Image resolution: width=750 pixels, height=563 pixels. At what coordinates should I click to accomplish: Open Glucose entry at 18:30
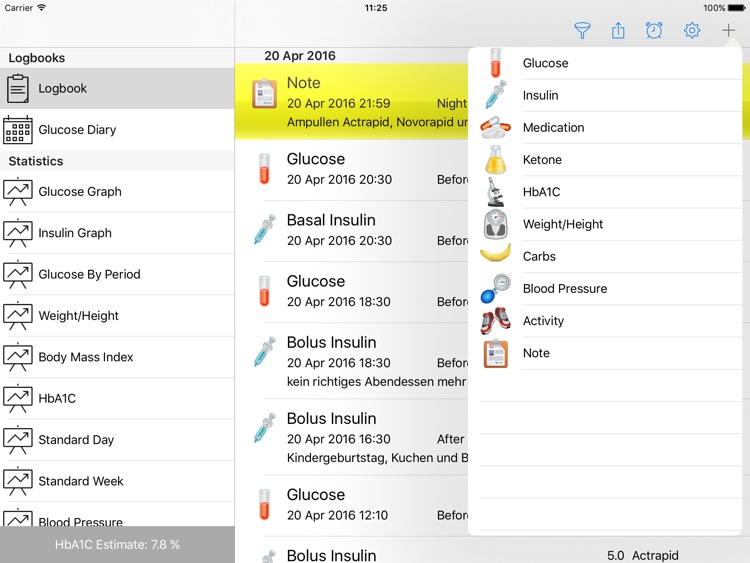pyautogui.click(x=352, y=292)
